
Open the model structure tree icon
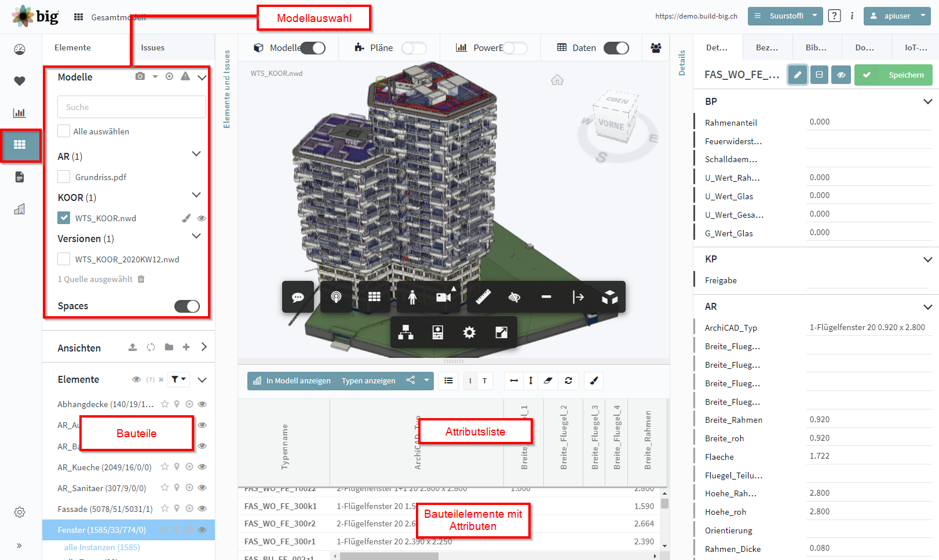click(x=405, y=332)
